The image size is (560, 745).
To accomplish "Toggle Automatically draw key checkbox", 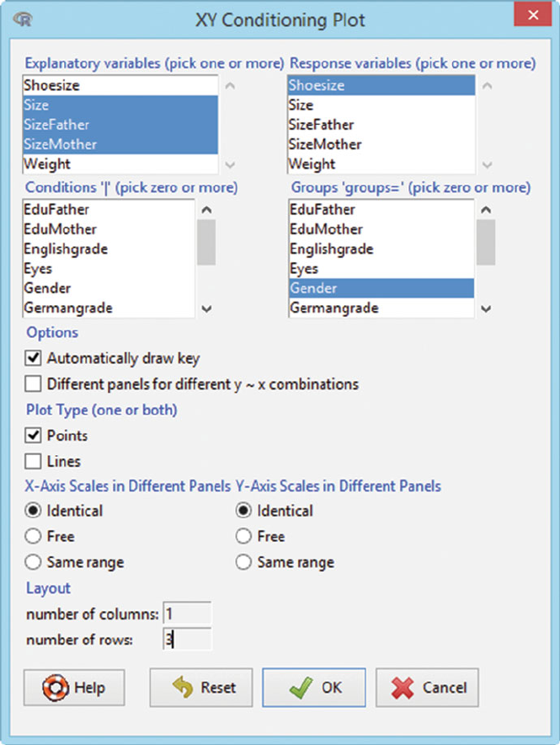I will 34,358.
